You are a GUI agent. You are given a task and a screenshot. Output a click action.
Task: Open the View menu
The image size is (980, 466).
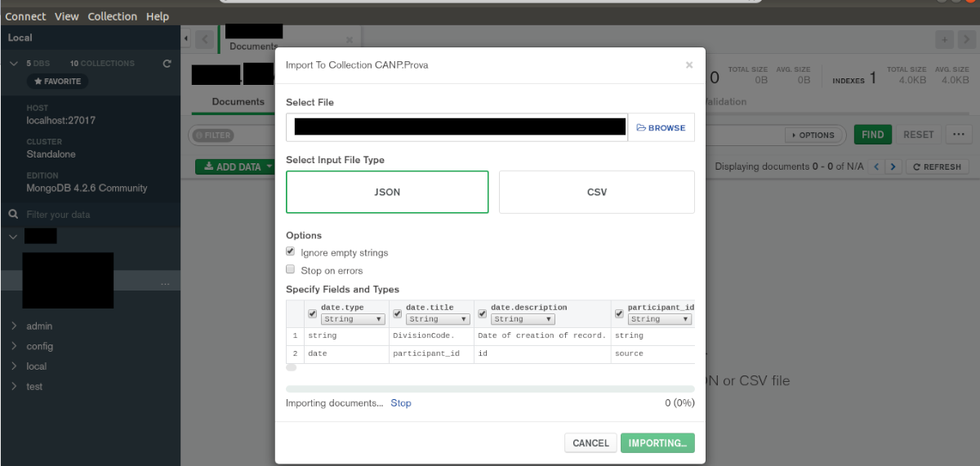67,16
